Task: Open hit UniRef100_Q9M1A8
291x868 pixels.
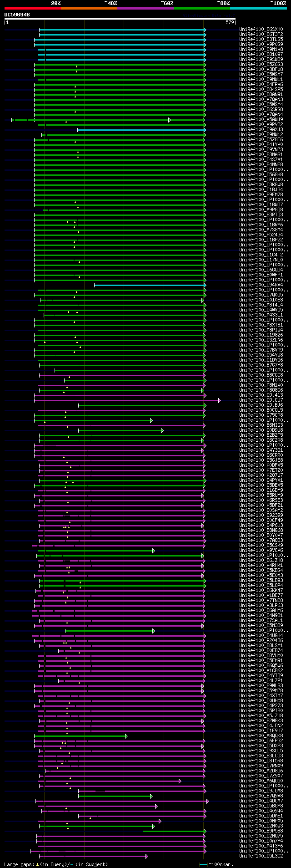Action: [261, 50]
